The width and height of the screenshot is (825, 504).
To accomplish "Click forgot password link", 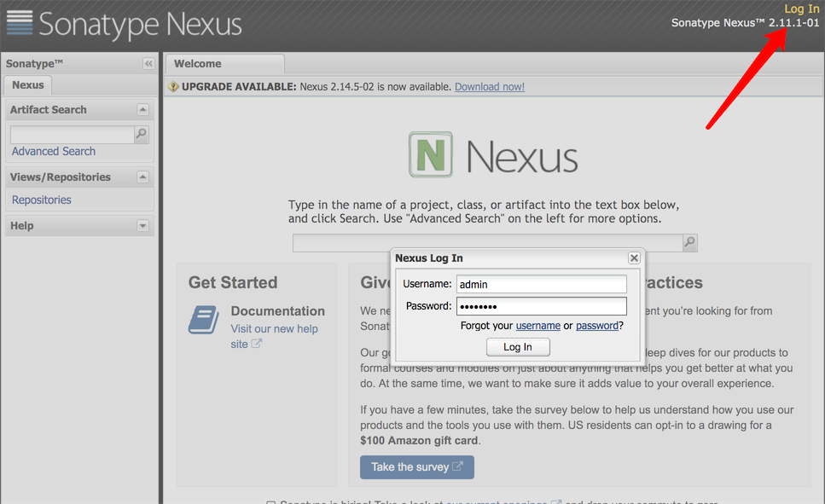I will click(x=597, y=326).
